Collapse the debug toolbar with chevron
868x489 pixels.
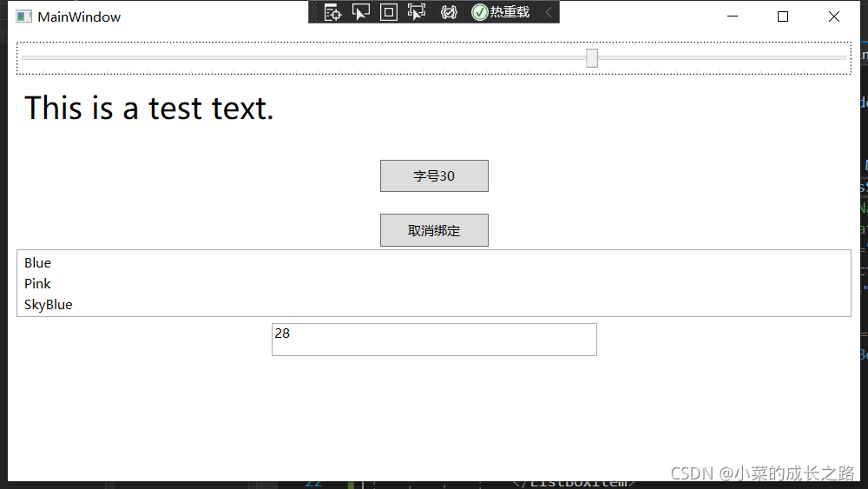pyautogui.click(x=549, y=12)
